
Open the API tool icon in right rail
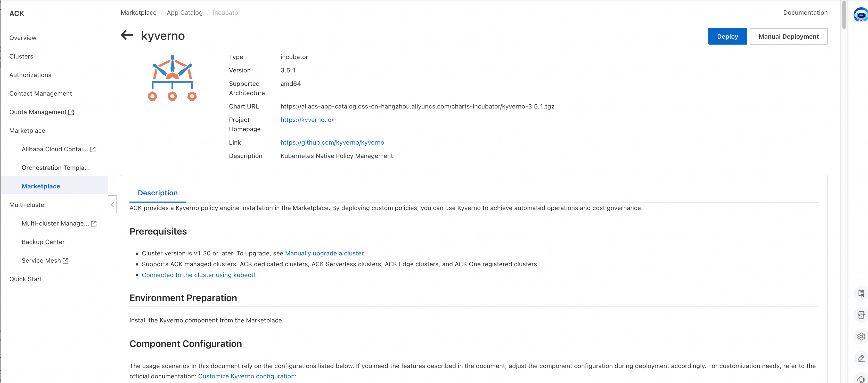(x=861, y=315)
